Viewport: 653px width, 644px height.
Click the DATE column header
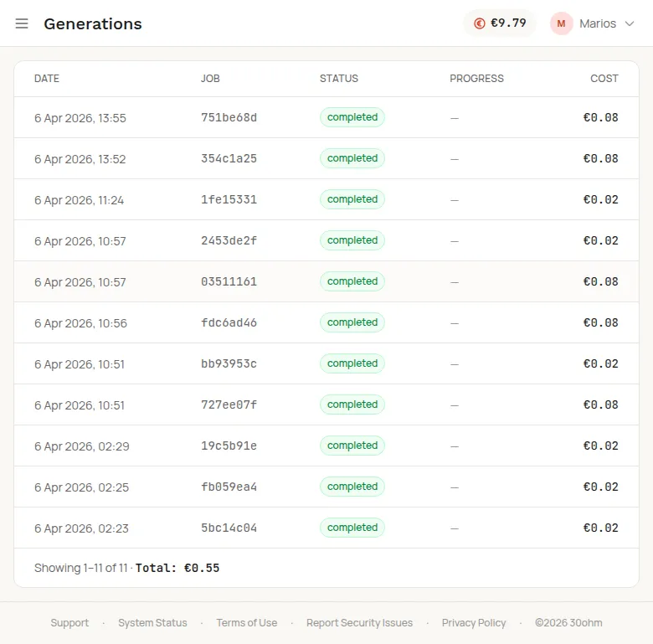click(x=47, y=79)
